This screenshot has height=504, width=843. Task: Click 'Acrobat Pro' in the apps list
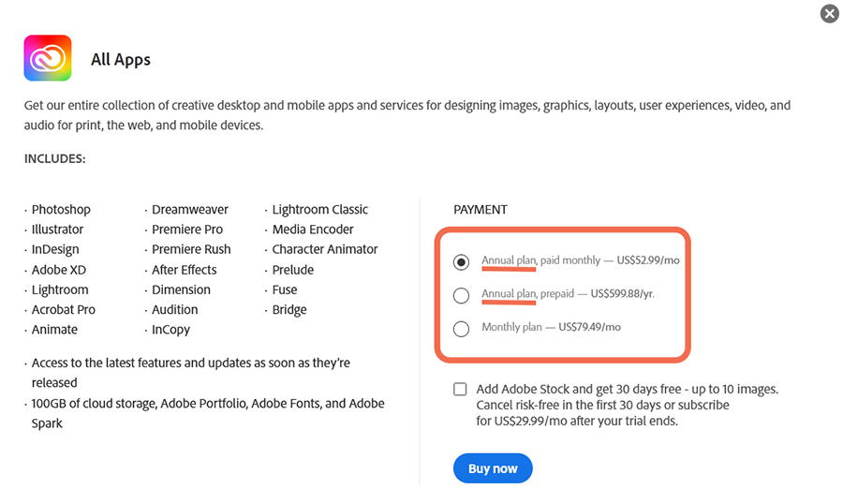click(63, 309)
